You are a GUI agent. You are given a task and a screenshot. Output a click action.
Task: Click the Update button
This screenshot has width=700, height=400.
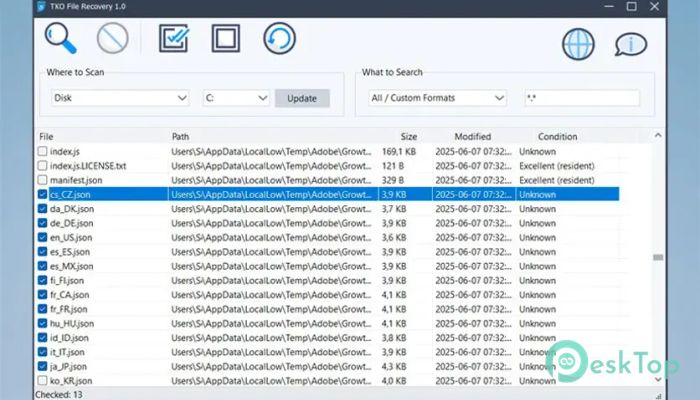(x=302, y=98)
